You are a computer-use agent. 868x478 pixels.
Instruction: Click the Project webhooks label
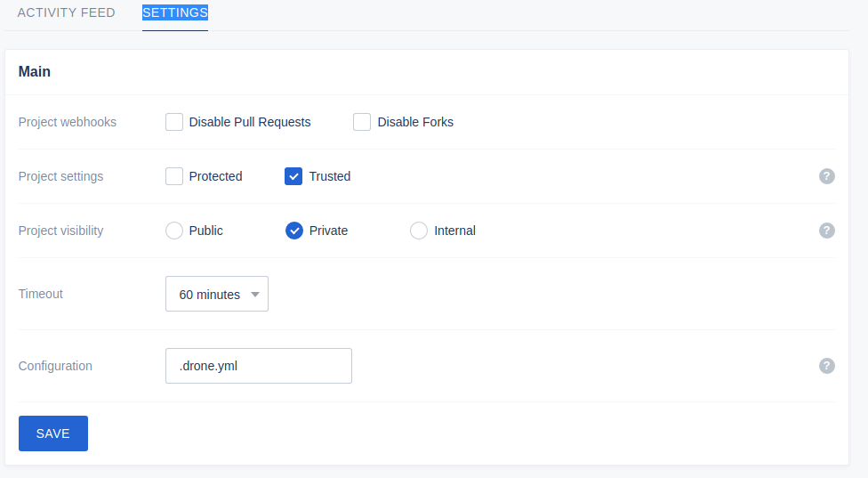tap(67, 122)
